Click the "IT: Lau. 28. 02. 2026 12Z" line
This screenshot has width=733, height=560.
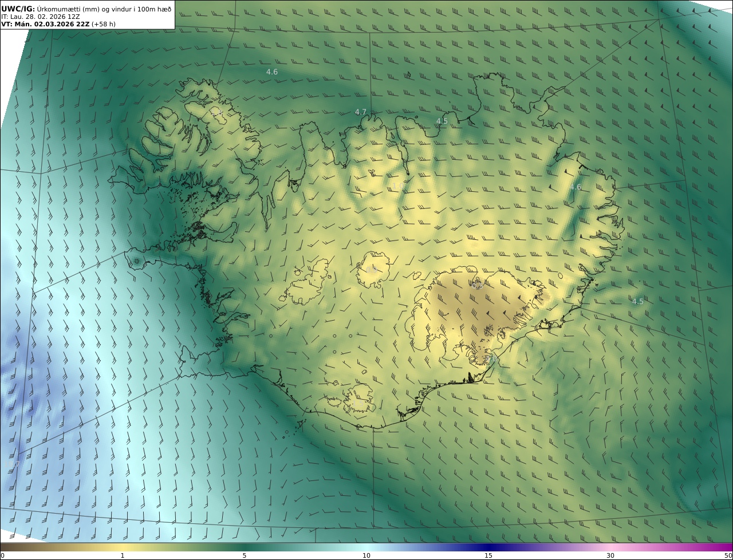pyautogui.click(x=41, y=17)
